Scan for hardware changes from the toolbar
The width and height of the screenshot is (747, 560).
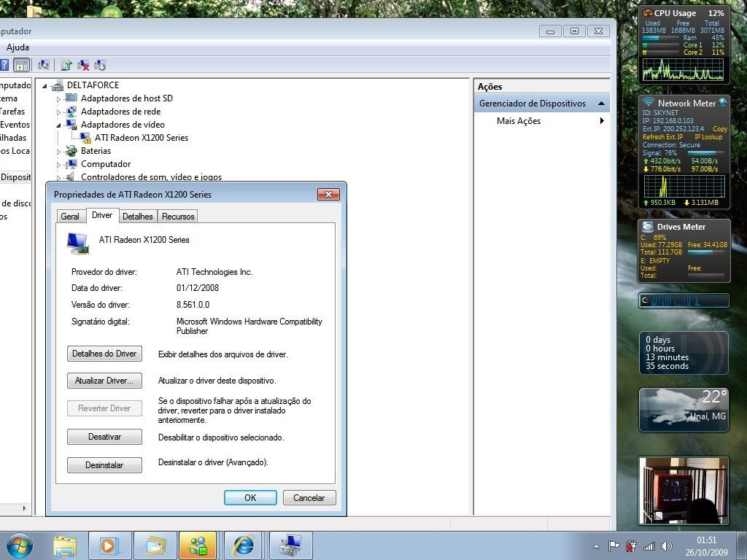[x=44, y=65]
